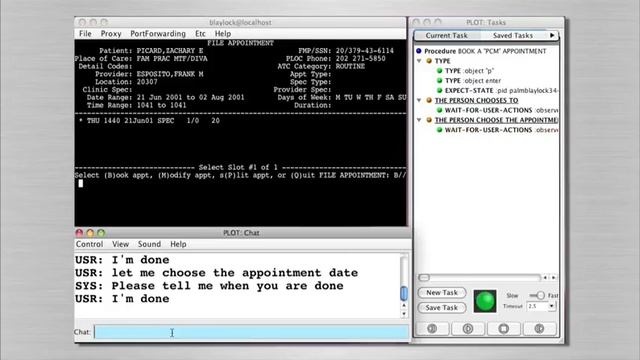This screenshot has height=360, width=640.
Task: Click patient name PICARD,ZACHARY E
Action: 170,51
